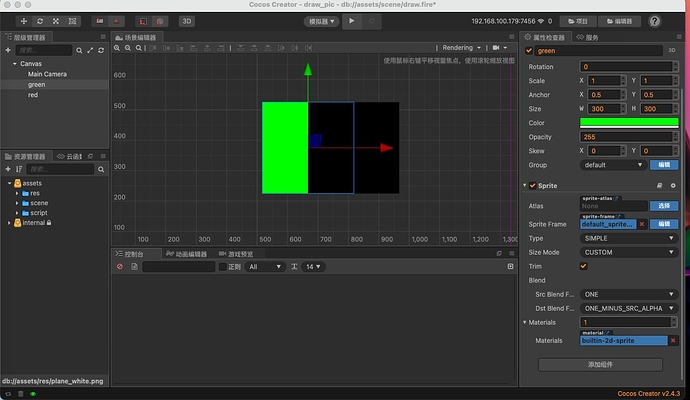Enable the regex filter checkbox
The height and width of the screenshot is (400, 690).
coord(223,267)
